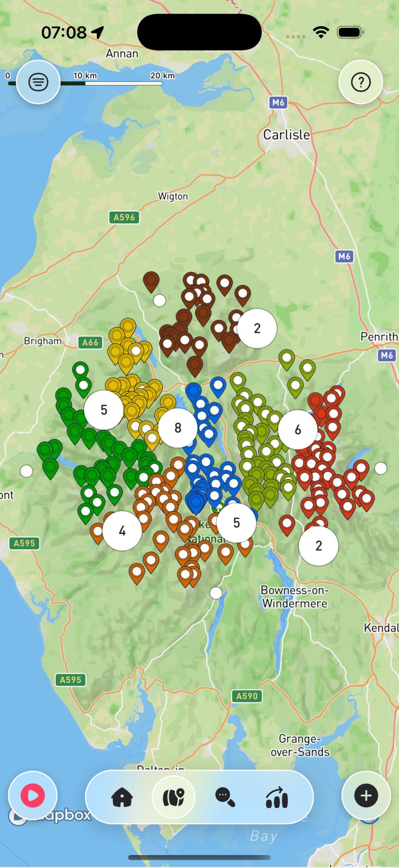Expand the cluster of 8 markers

point(178,428)
